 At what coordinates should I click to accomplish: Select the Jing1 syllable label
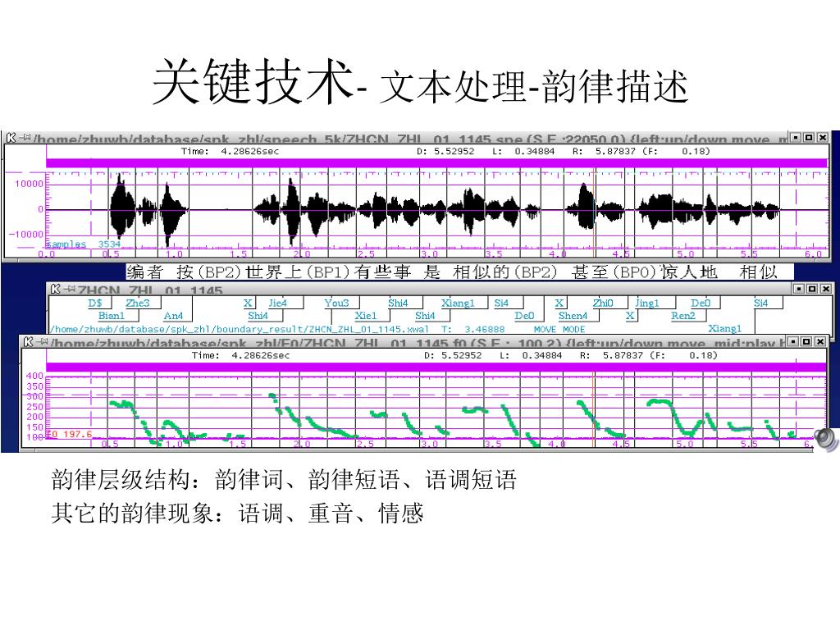click(x=646, y=303)
